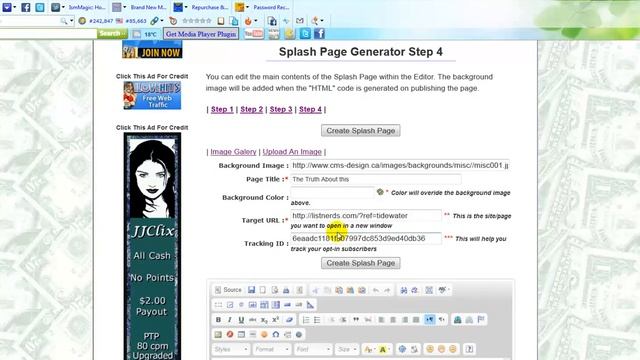
Task: Toggle Source view in the editor
Action: pyautogui.click(x=228, y=290)
